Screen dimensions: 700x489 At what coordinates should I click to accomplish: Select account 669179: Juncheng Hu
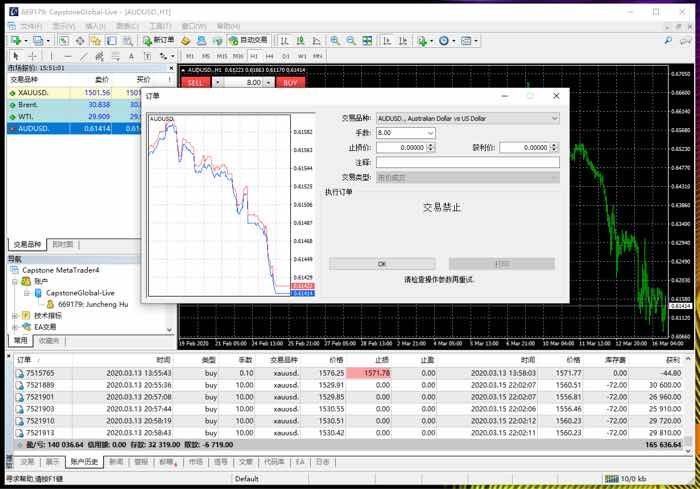(92, 303)
